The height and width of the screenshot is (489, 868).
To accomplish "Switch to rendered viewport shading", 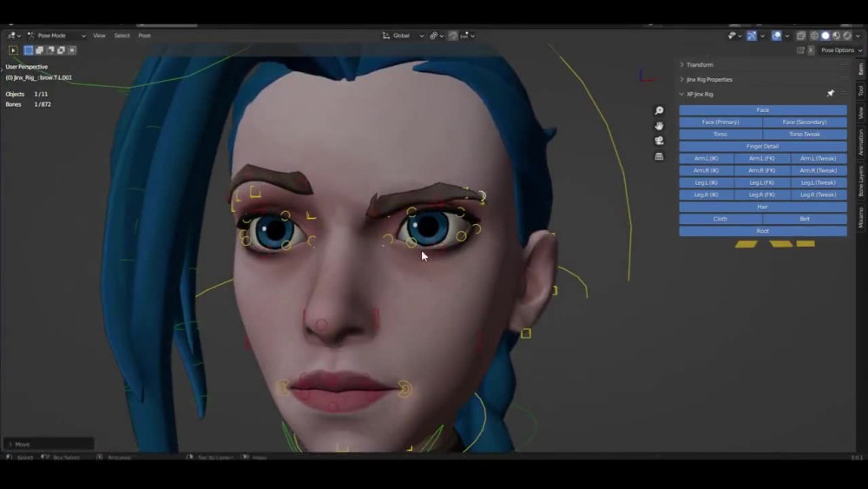I will [x=847, y=36].
